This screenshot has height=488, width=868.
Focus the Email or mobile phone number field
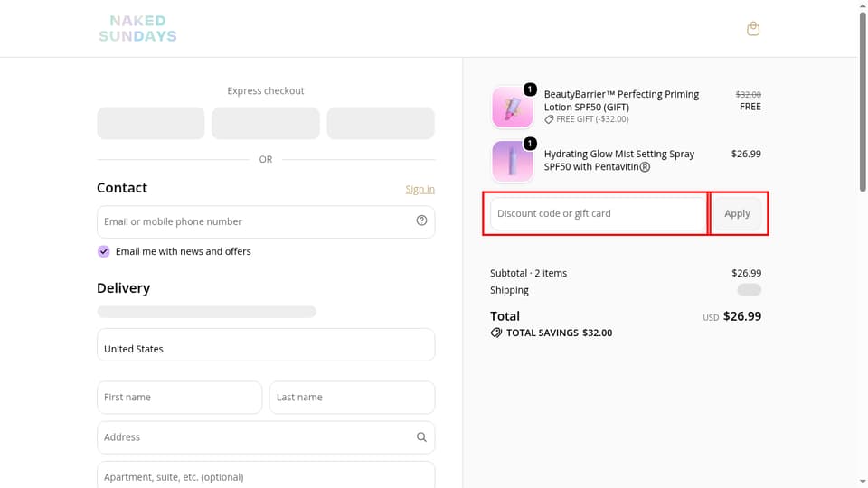(266, 222)
